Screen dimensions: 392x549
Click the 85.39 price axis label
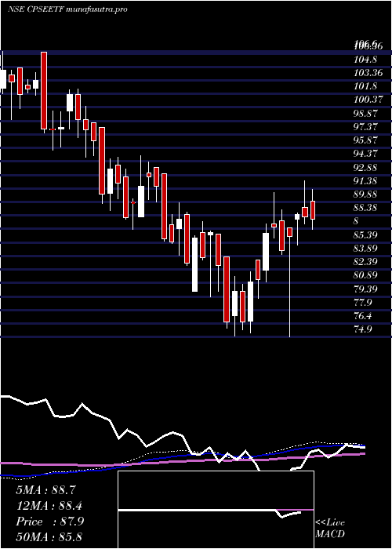click(365, 235)
